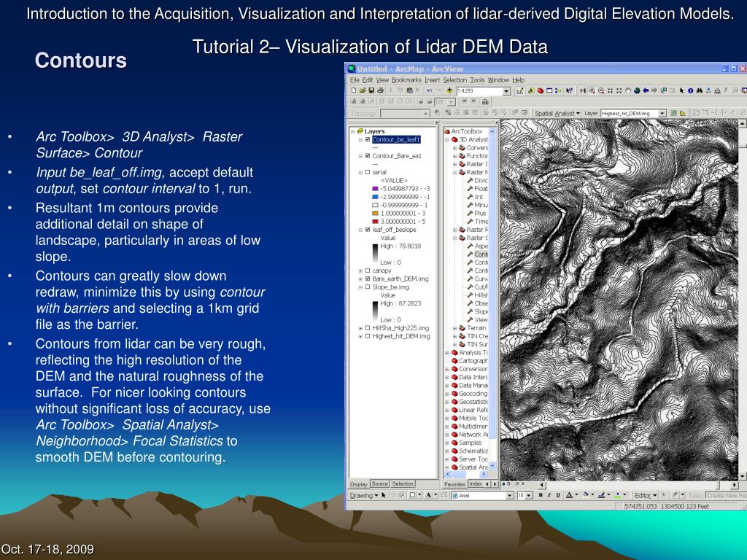747x560 pixels.
Task: Open the Help menu
Action: [519, 80]
